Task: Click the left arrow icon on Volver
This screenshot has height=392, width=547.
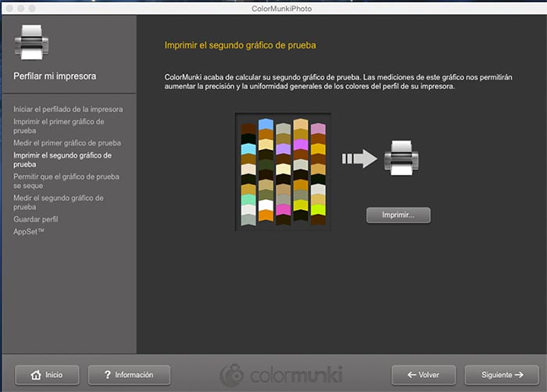Action: (412, 375)
